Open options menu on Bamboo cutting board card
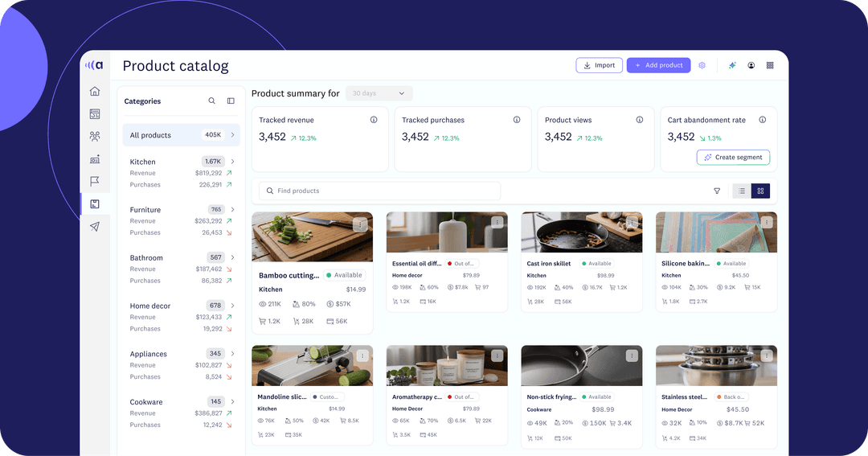The height and width of the screenshot is (456, 868). [360, 224]
